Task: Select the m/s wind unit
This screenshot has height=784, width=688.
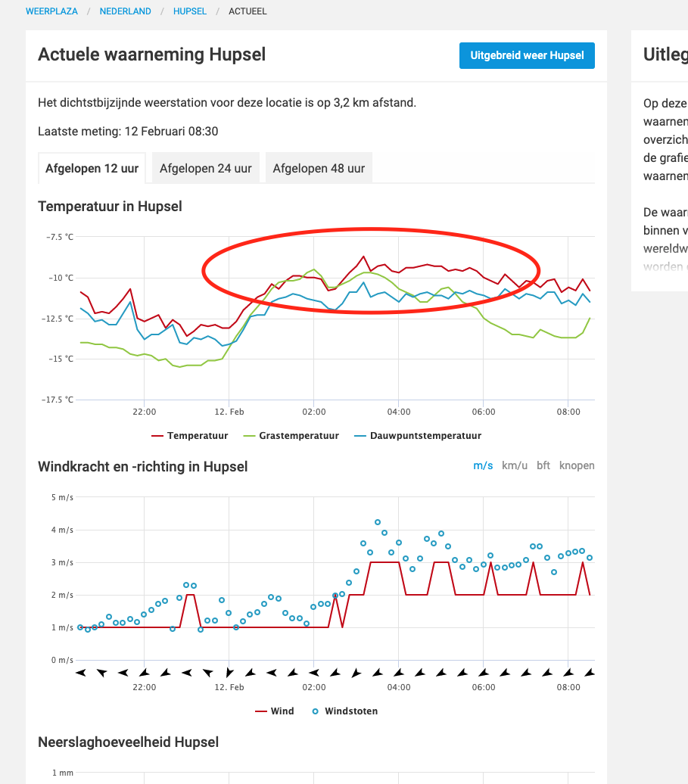Action: (x=483, y=465)
